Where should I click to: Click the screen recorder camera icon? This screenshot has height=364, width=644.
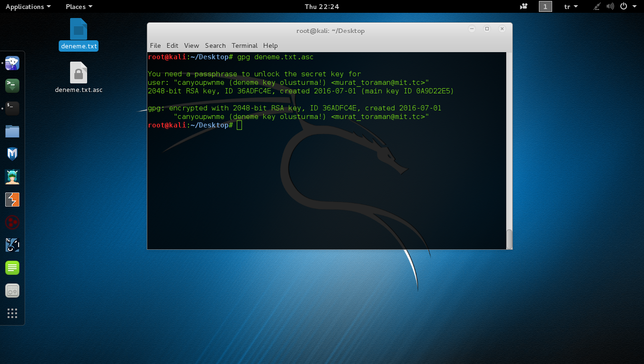click(x=524, y=7)
